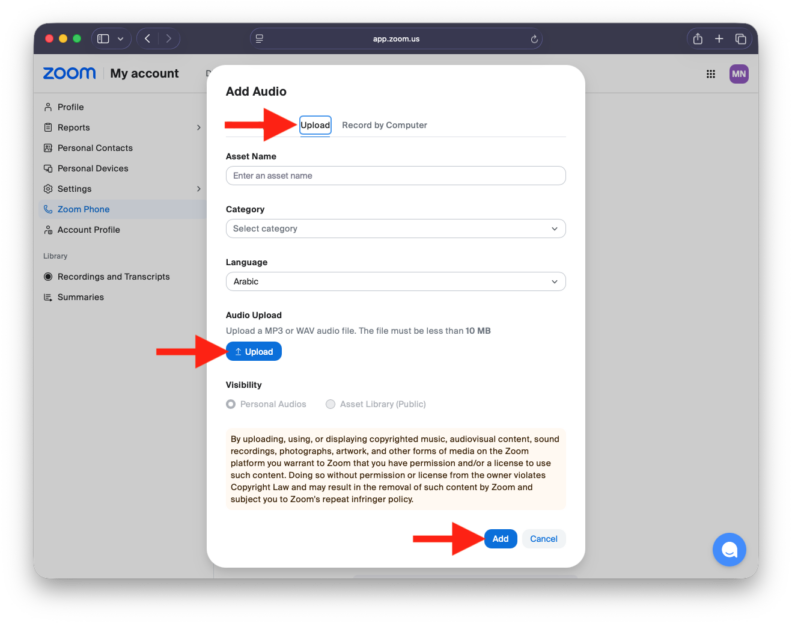Click the Add button
This screenshot has width=792, height=623.
500,539
